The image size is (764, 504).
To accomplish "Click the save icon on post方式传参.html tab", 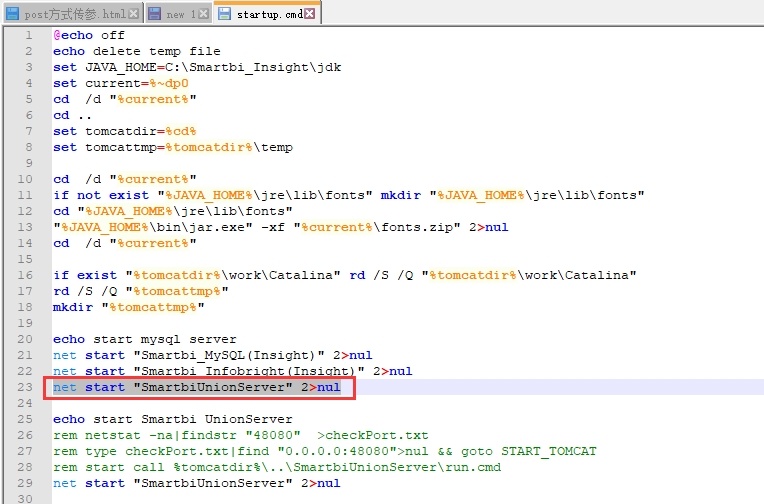I will (x=12, y=14).
